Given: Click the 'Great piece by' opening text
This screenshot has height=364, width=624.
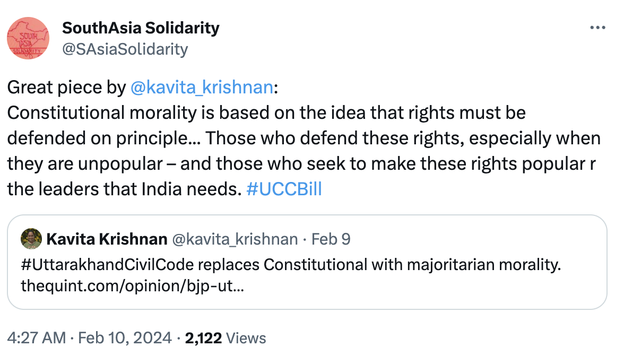Looking at the screenshot, I should pyautogui.click(x=66, y=88).
